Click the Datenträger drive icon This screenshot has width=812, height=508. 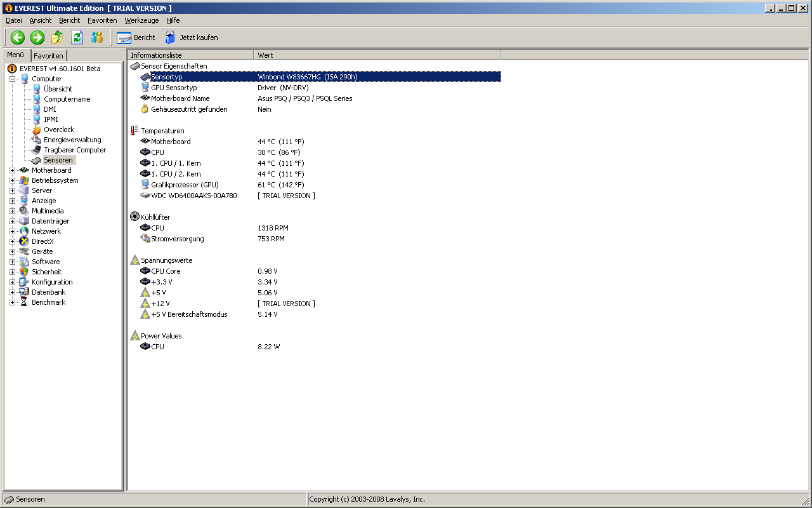(24, 221)
